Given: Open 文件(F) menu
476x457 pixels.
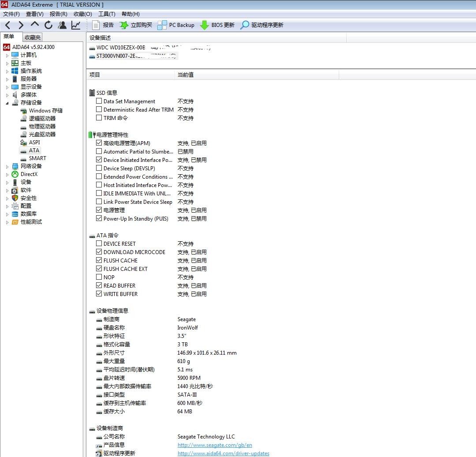Looking at the screenshot, I should [11, 14].
